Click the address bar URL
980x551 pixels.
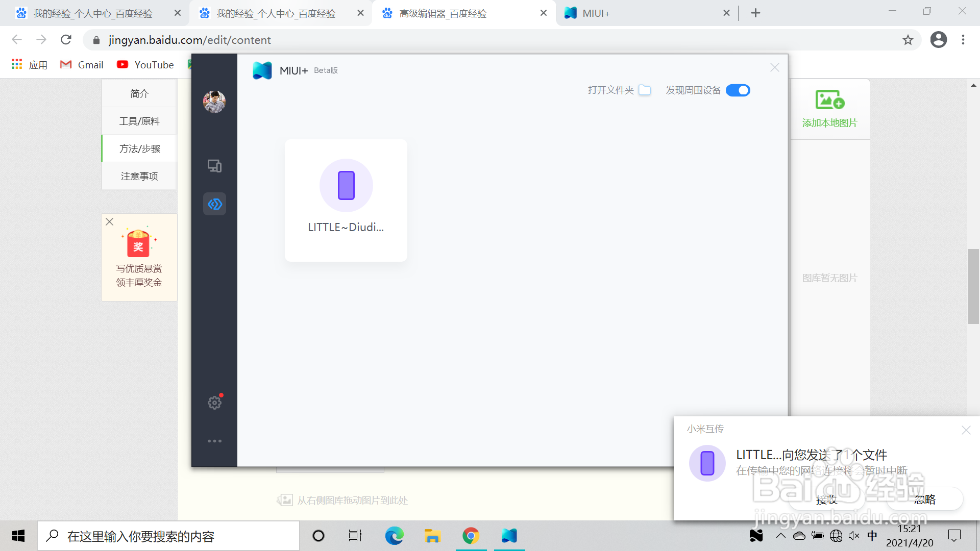[x=189, y=40]
